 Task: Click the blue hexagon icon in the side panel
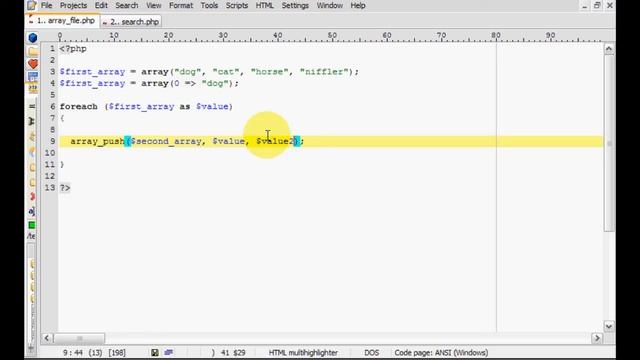click(x=33, y=38)
